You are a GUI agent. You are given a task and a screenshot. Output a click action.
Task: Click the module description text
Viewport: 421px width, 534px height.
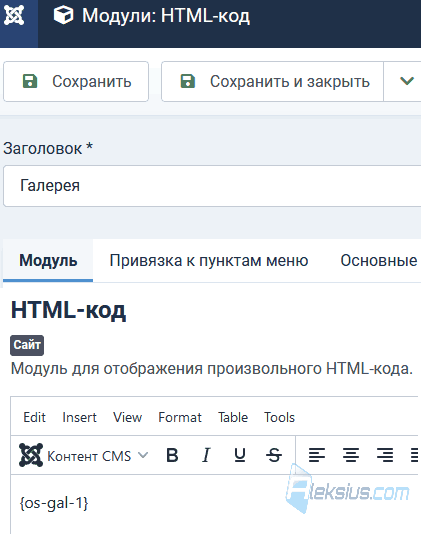coord(212,369)
